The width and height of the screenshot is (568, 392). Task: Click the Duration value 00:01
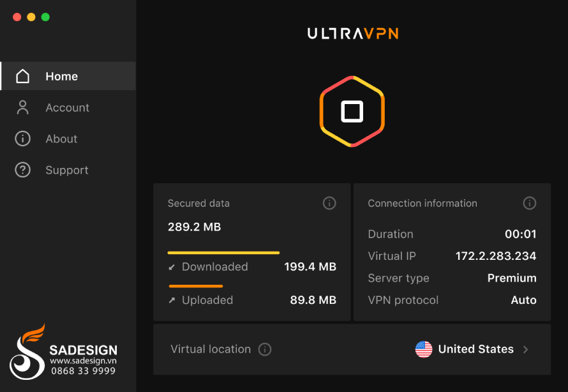coord(521,234)
